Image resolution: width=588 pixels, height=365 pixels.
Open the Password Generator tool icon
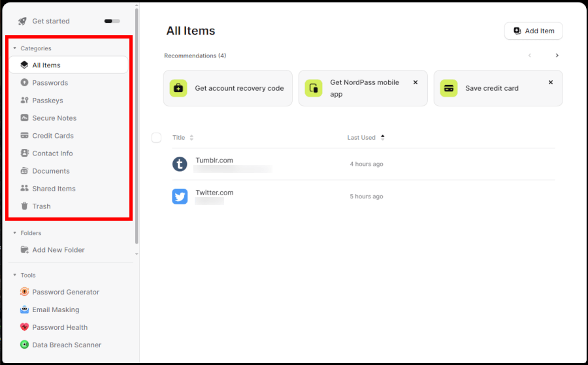click(25, 292)
